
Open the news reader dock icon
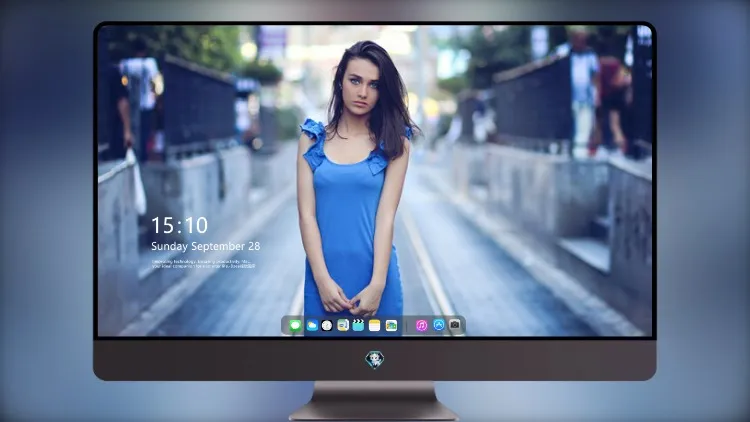coord(342,326)
